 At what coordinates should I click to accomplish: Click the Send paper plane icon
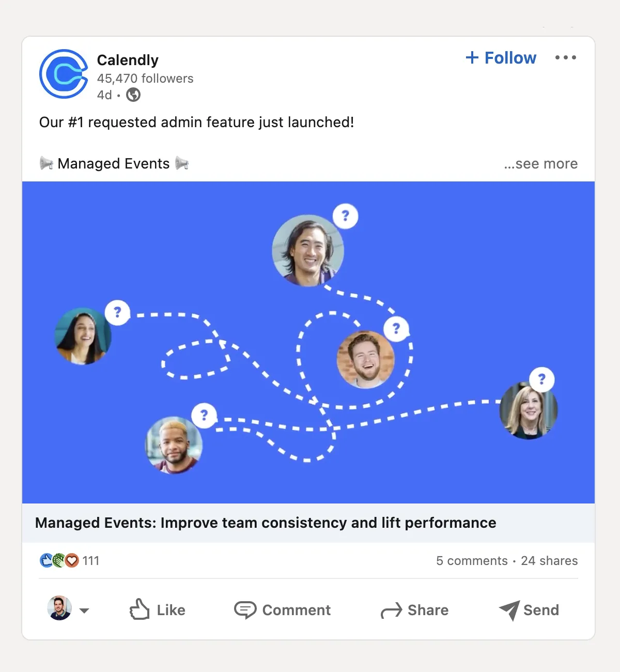point(510,610)
